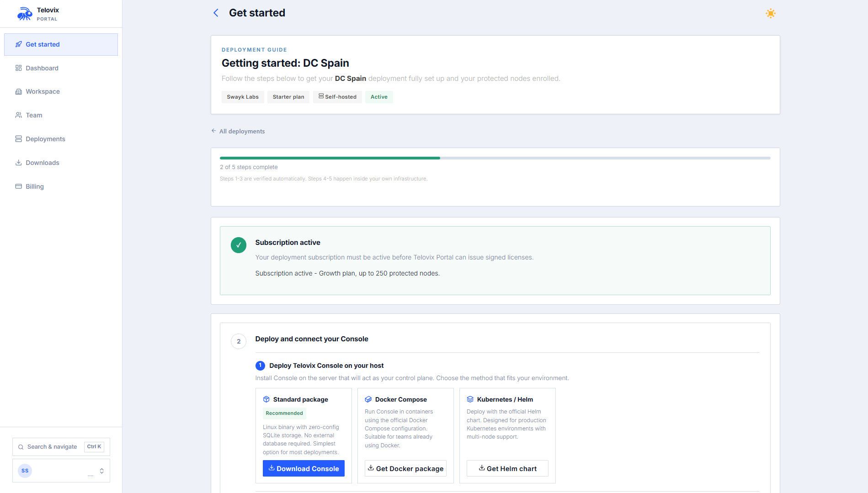
Task: Click the '2 of 5 steps complete' text
Action: [249, 167]
